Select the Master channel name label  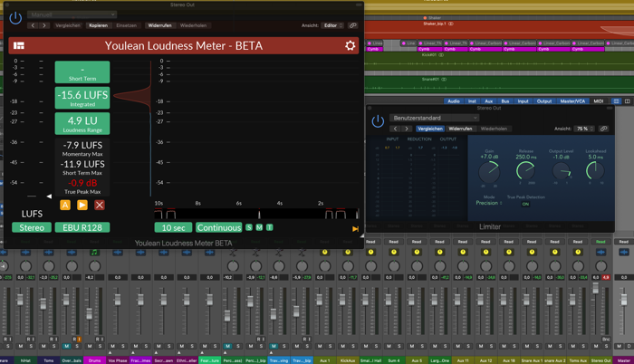(624, 360)
